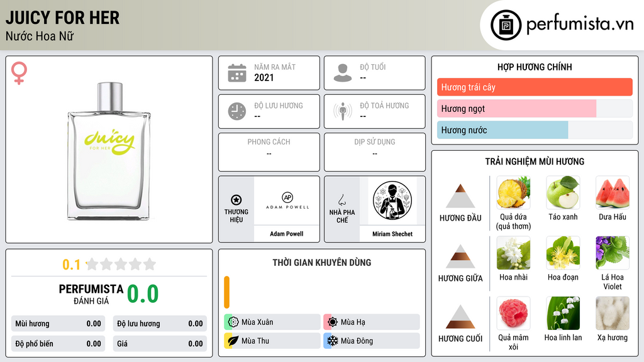
Task: Click the Dịp sử dụng info box
Action: (375, 152)
